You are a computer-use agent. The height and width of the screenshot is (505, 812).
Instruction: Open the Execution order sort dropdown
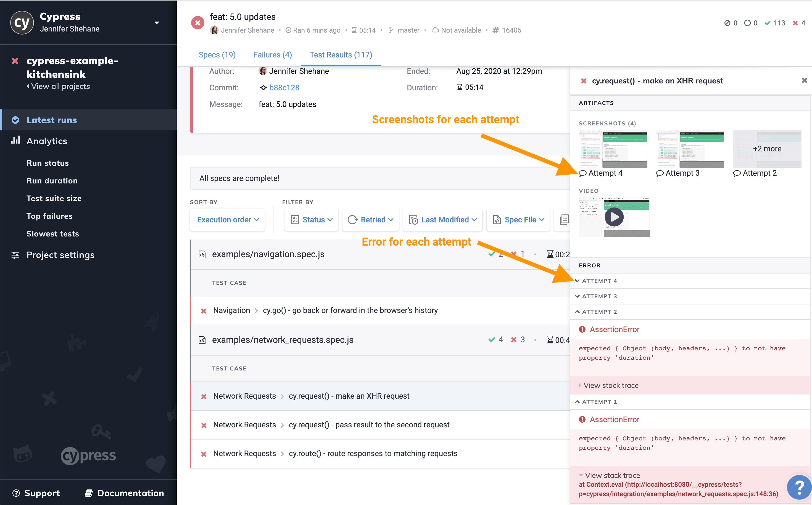[x=228, y=219]
